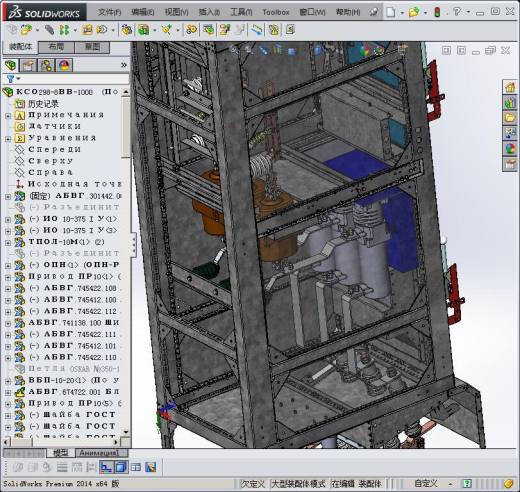Switch to the 布局 layout tab
Viewport: 520px width, 492px height.
pyautogui.click(x=56, y=47)
